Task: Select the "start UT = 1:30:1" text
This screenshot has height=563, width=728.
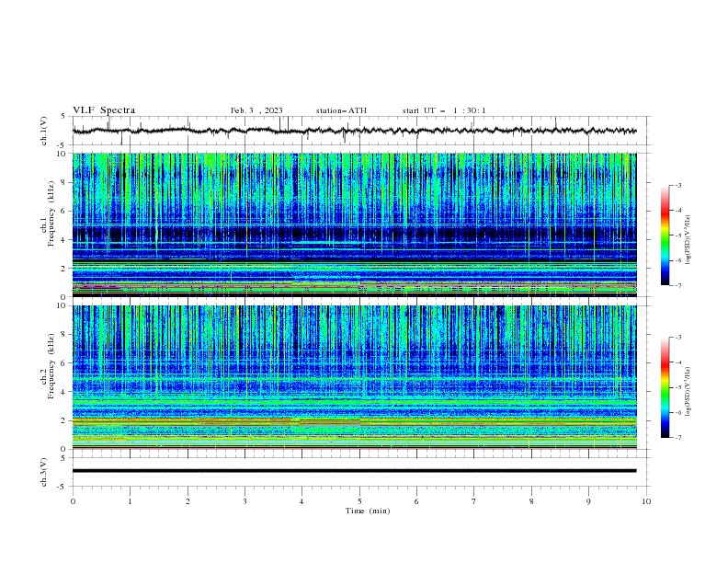Action: (x=444, y=110)
